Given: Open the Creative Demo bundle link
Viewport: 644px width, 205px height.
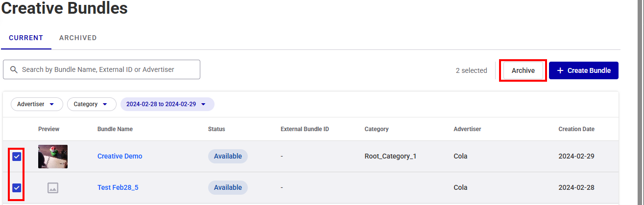Looking at the screenshot, I should tap(120, 156).
